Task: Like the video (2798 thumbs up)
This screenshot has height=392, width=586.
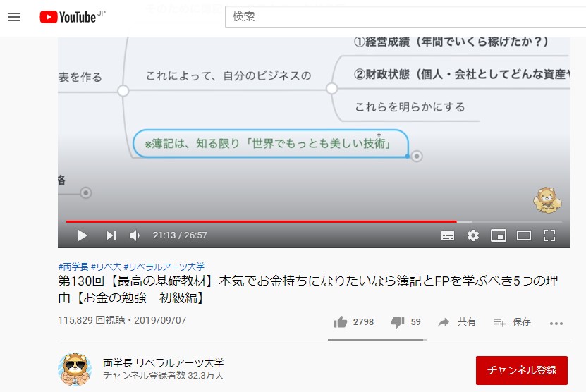Action: (x=353, y=322)
